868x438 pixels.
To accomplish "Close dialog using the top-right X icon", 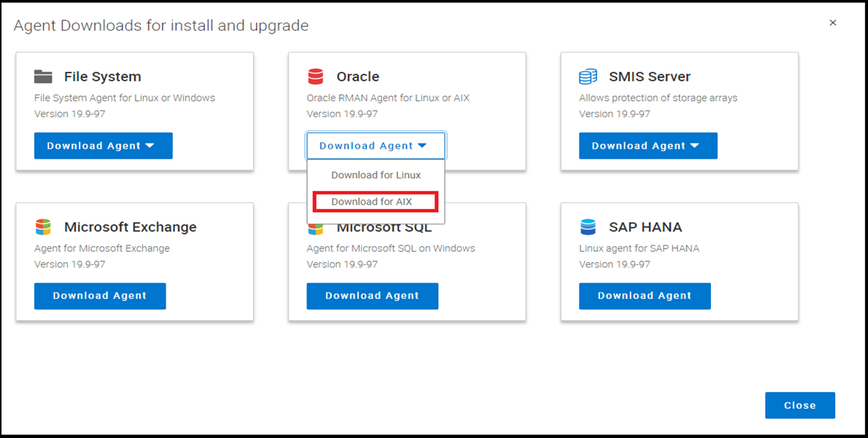I will pos(833,23).
